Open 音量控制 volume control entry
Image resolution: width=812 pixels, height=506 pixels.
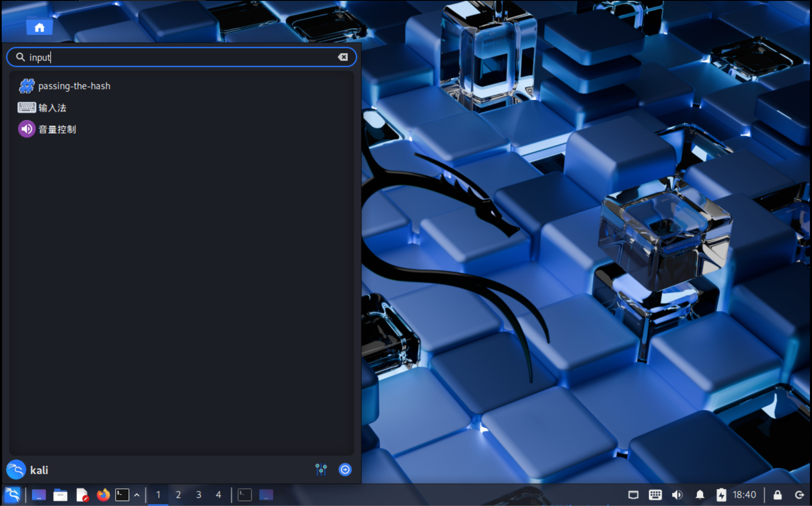pos(57,129)
